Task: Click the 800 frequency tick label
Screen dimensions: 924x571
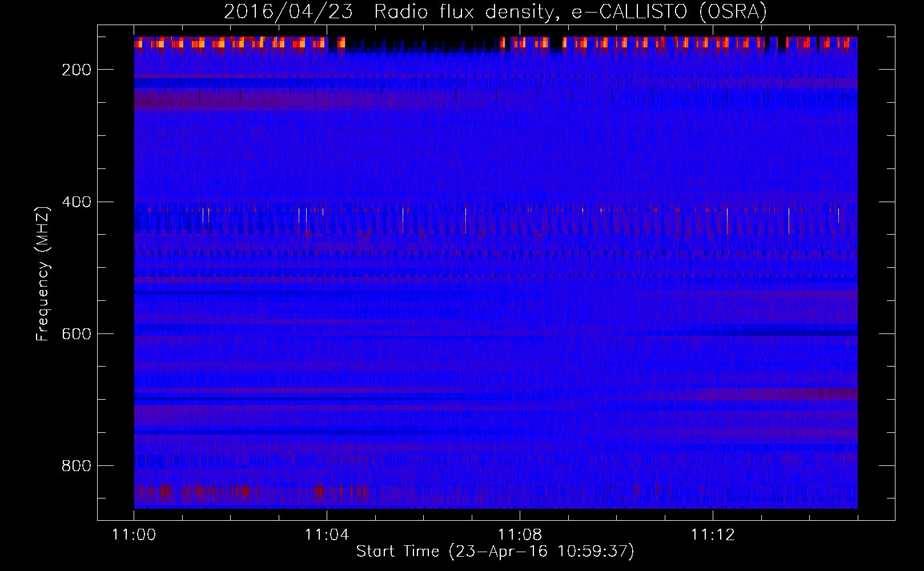Action: pos(77,466)
